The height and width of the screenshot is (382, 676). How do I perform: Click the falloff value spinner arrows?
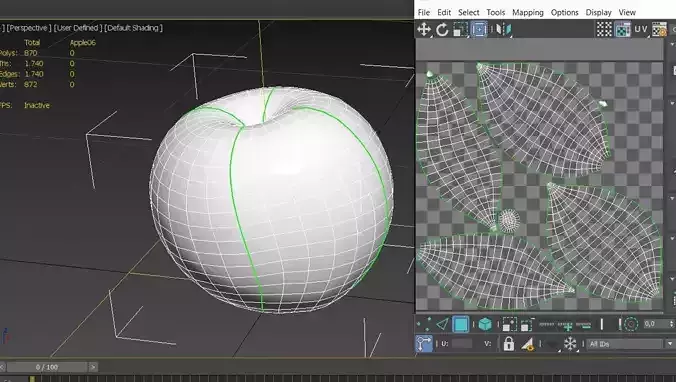pos(671,324)
